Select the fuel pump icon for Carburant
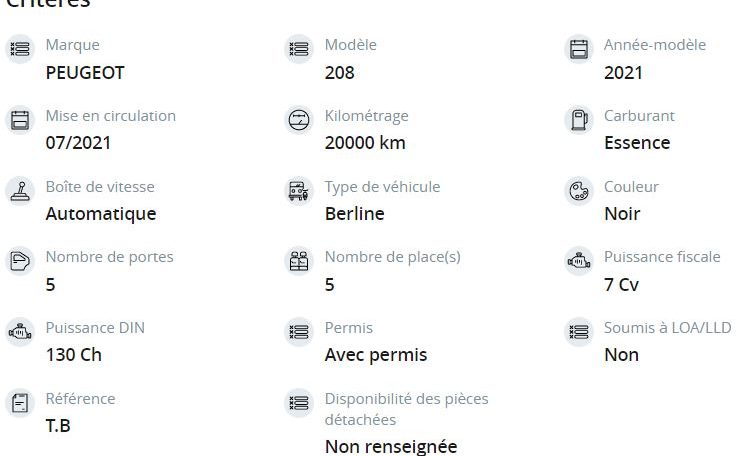Viewport: 753px width, 456px height. coord(579,120)
